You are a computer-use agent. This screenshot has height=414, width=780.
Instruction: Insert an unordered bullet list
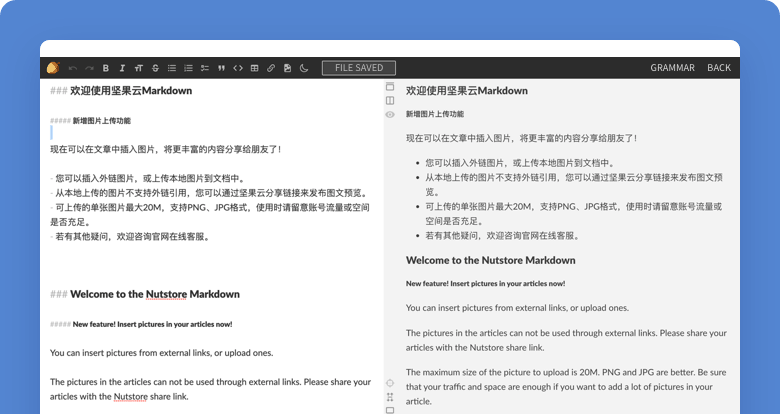point(172,68)
